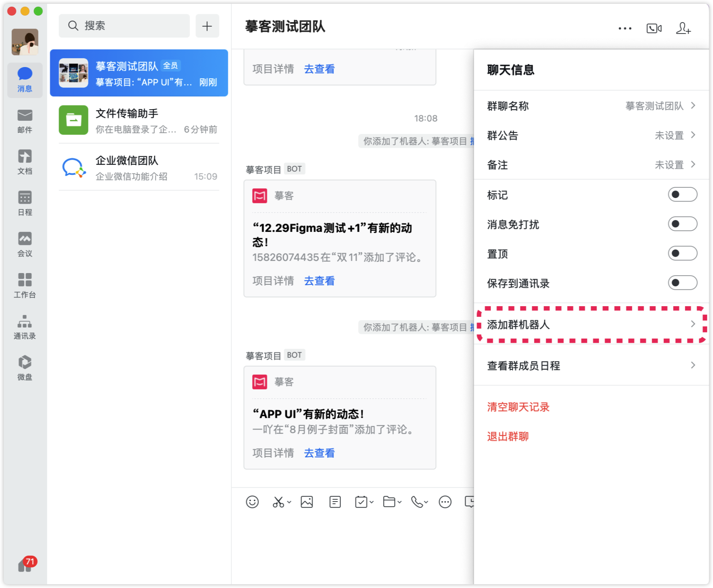713x588 pixels.
Task: Click the add member icon in header
Action: (x=683, y=29)
